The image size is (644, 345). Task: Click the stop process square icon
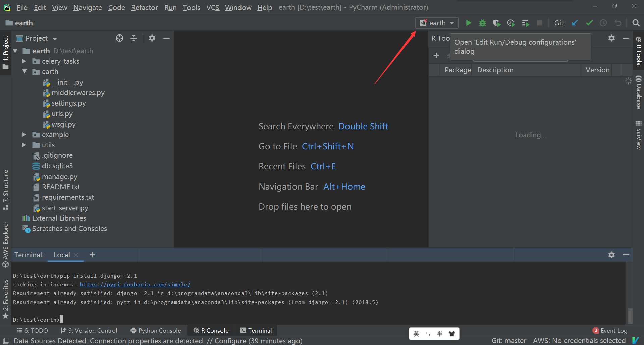coord(539,23)
